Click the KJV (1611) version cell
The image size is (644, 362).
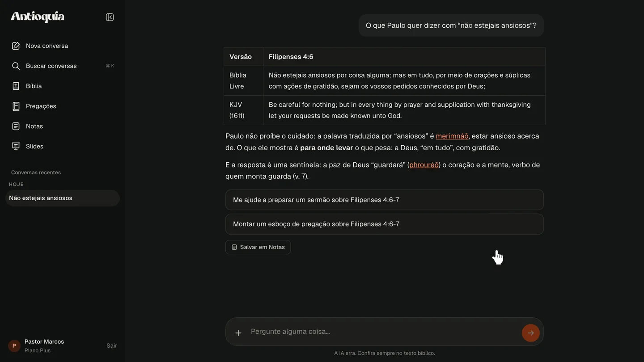click(243, 110)
